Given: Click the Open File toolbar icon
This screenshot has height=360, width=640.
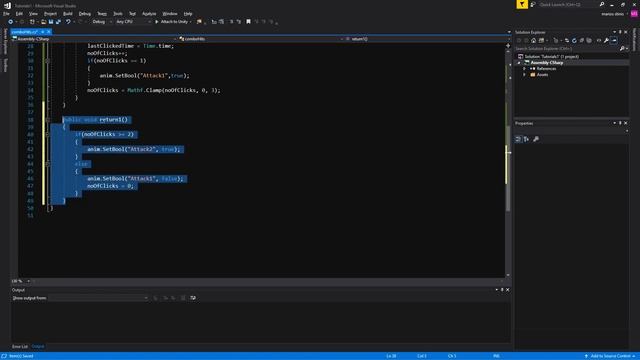Looking at the screenshot, I should tap(44, 22).
